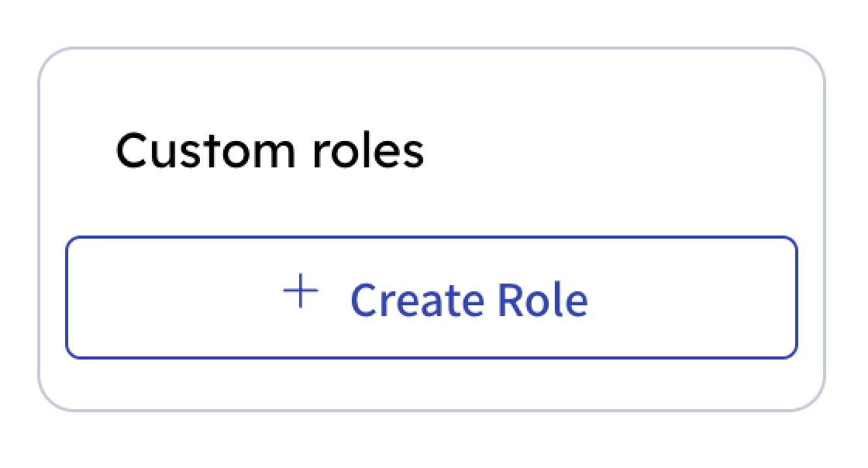This screenshot has width=868, height=468.
Task: Click the word "roles" in card title
Action: pyautogui.click(x=368, y=150)
